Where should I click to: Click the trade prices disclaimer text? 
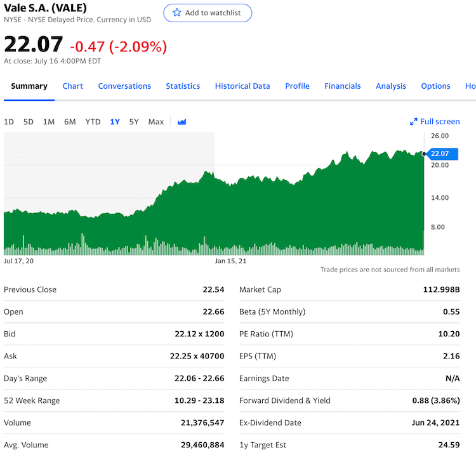390,270
